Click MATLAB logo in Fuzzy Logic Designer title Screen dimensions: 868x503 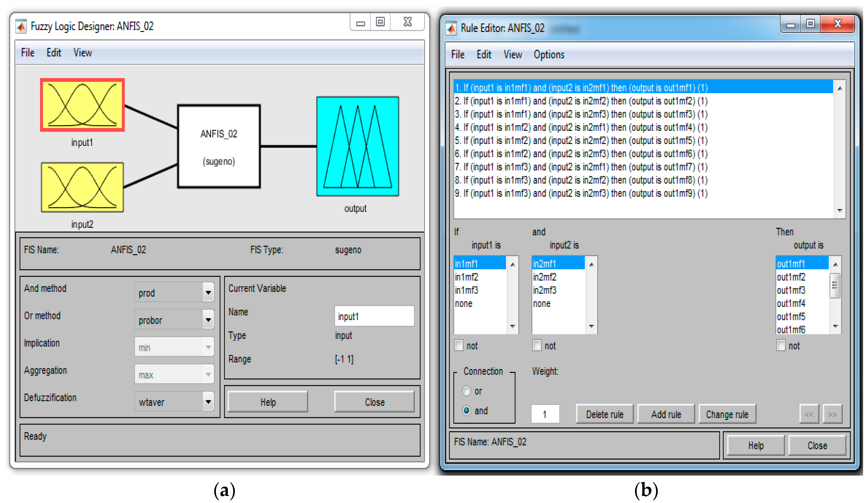click(21, 26)
